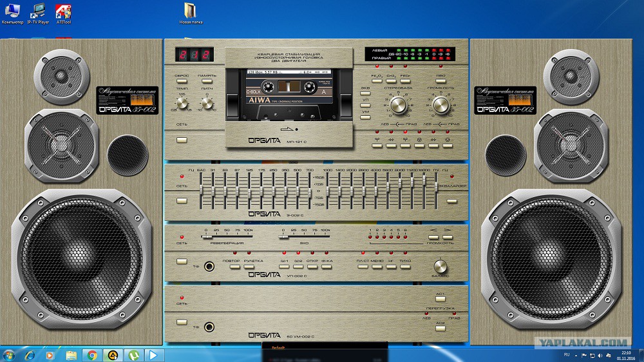Screen dimensions: 644x362
Task: Open uTorrent from the taskbar
Action: (x=133, y=355)
